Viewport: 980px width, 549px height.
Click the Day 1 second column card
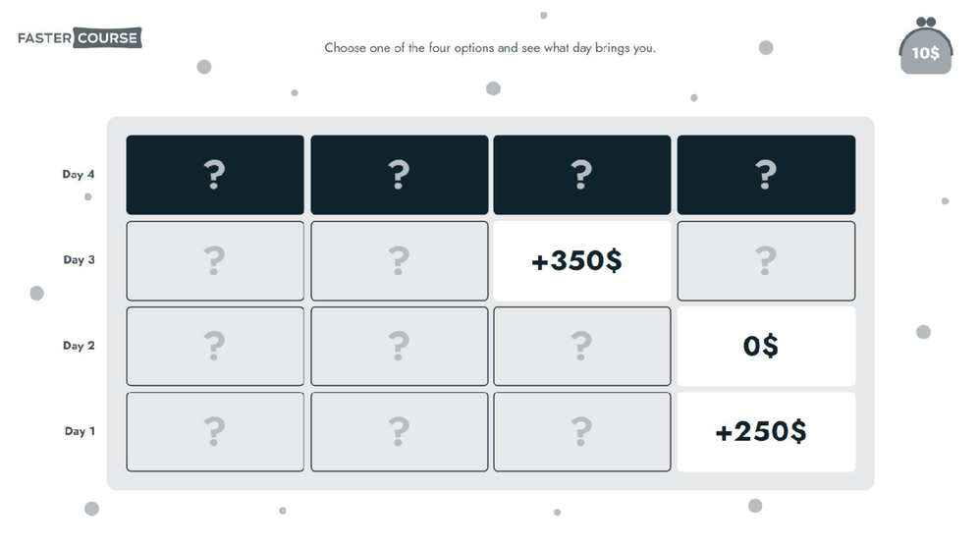coord(399,431)
